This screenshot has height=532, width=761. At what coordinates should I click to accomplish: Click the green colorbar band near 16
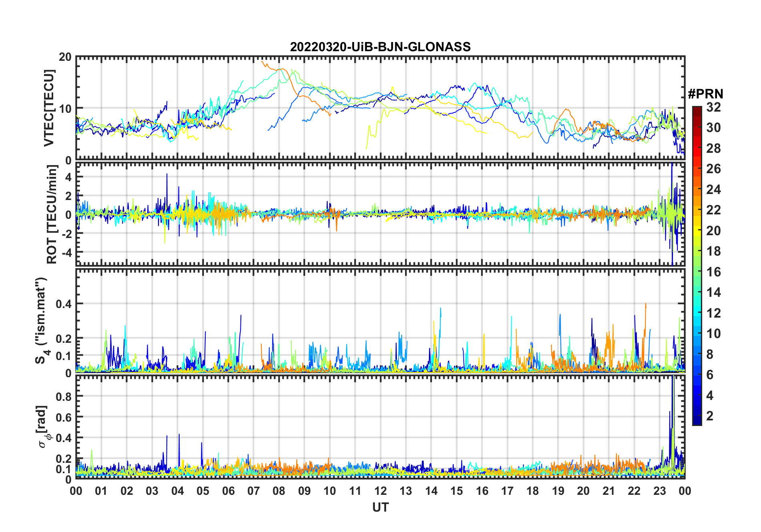697,272
